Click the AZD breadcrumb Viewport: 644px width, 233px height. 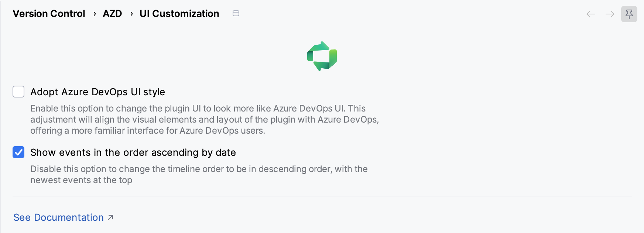pos(112,14)
